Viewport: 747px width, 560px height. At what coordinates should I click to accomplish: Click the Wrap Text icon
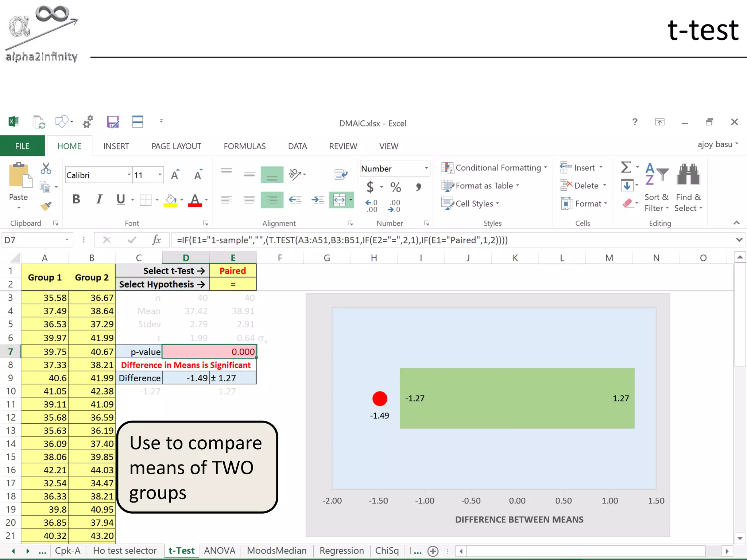tap(341, 174)
